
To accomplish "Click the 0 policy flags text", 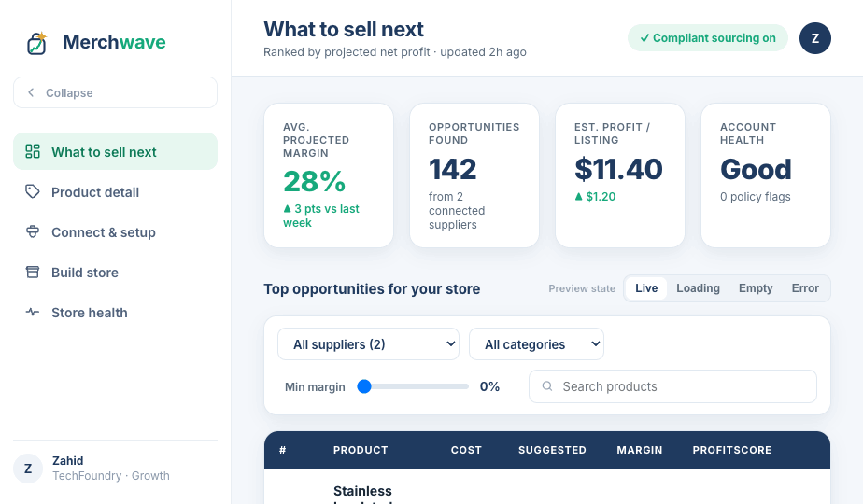I will pos(755,196).
